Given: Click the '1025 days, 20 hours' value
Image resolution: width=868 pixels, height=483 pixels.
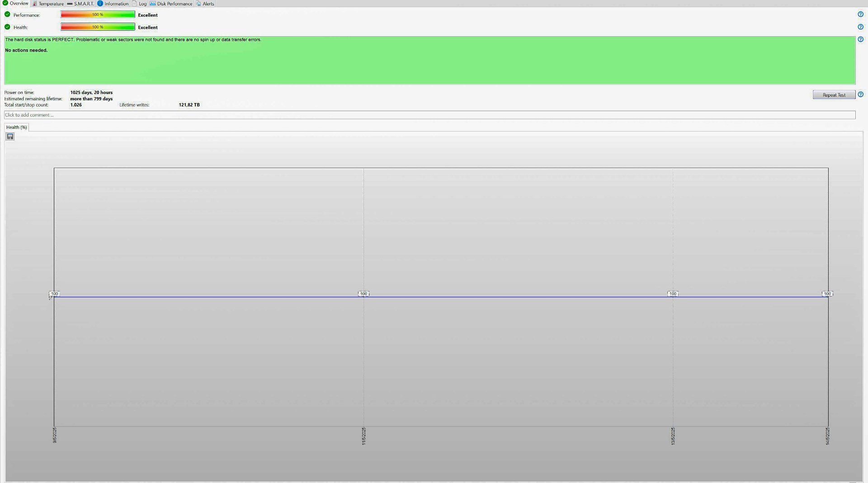Looking at the screenshot, I should (91, 93).
